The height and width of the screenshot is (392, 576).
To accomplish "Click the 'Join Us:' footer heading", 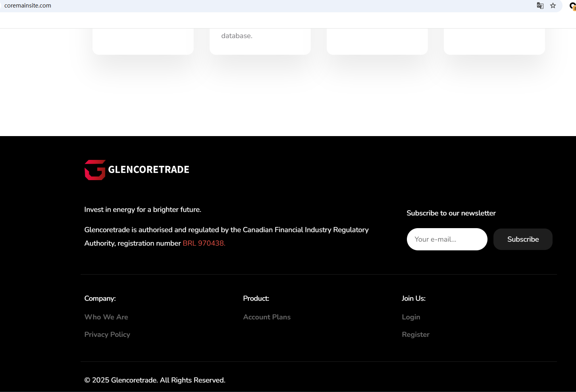I will (x=414, y=298).
